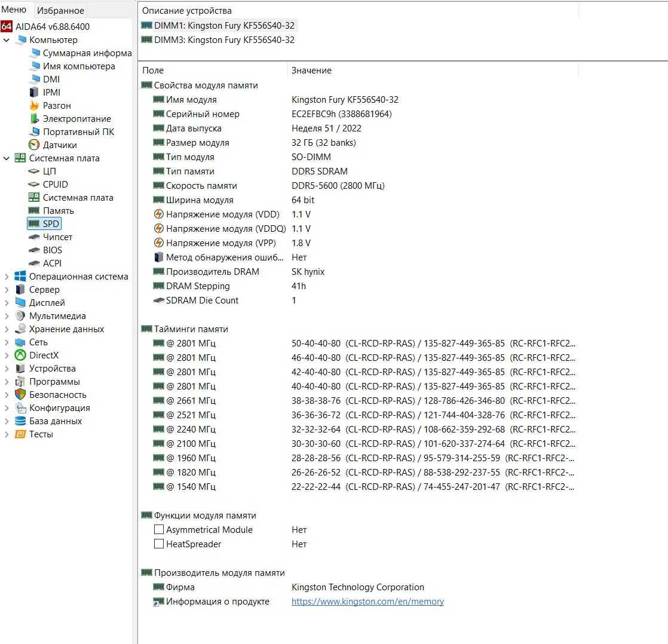Click the CPUID chip icon
Image resolution: width=668 pixels, height=644 pixels.
point(33,185)
